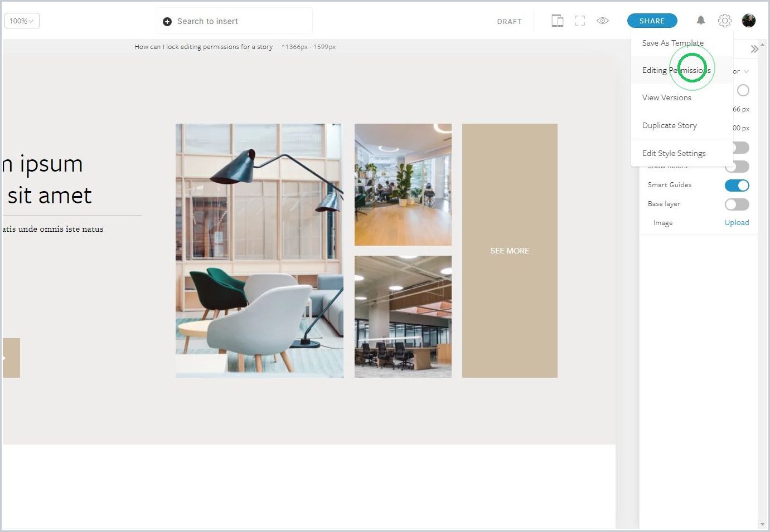Click the plus icon in search bar
The width and height of the screenshot is (770, 532).
coord(167,22)
